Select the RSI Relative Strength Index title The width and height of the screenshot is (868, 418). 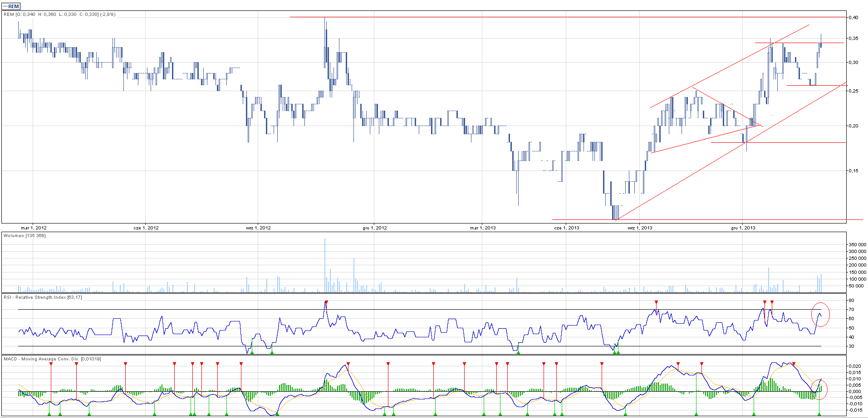point(43,297)
